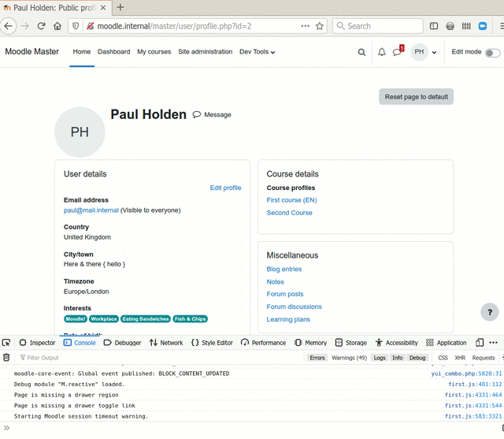The width and height of the screenshot is (504, 439).
Task: Close the Paul Holden profile tab
Action: (x=103, y=8)
